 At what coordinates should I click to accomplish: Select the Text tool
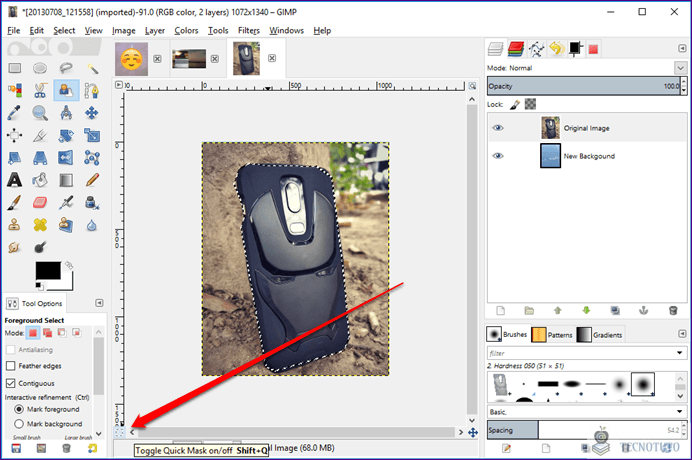pyautogui.click(x=14, y=180)
